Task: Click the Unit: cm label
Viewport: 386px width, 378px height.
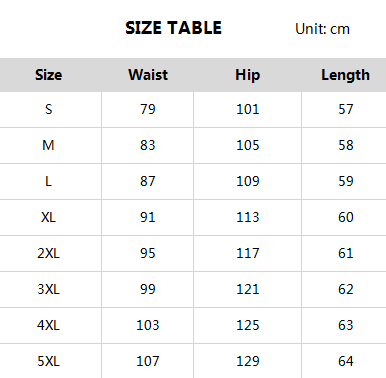Action: point(322,29)
